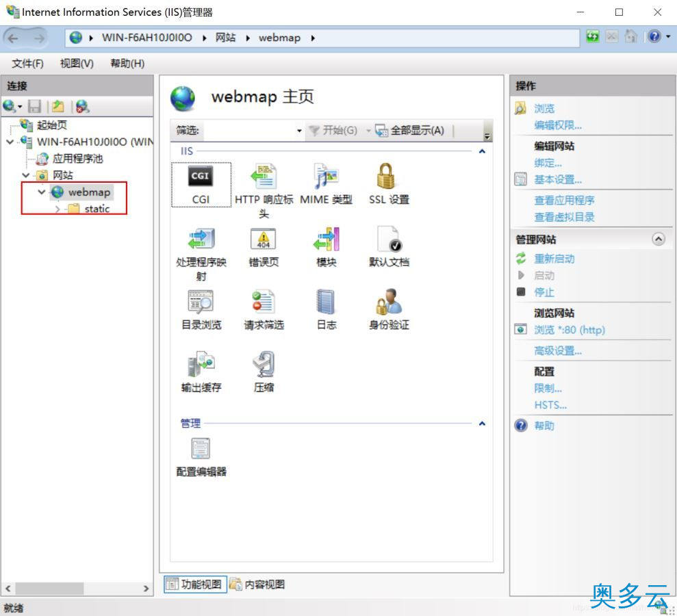Open SSL 设置 feature
Screen dimensions: 677x616
(389, 184)
